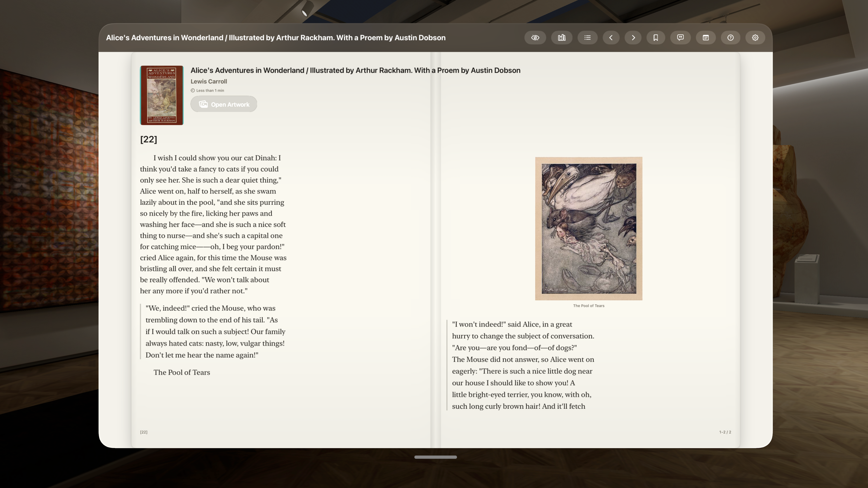The width and height of the screenshot is (868, 488).
Task: Click the Pool of Tears illustration
Action: click(x=589, y=228)
